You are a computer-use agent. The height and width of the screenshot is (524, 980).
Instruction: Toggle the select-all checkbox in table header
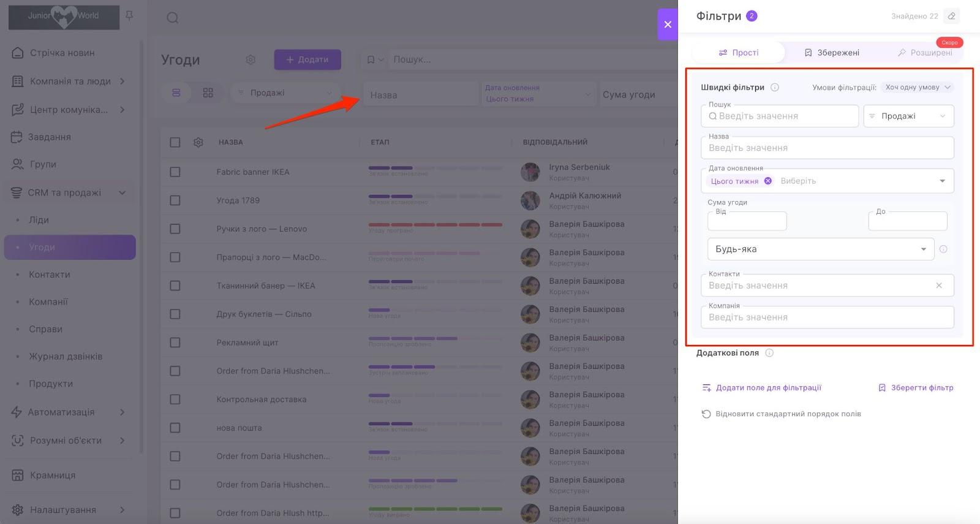point(175,142)
